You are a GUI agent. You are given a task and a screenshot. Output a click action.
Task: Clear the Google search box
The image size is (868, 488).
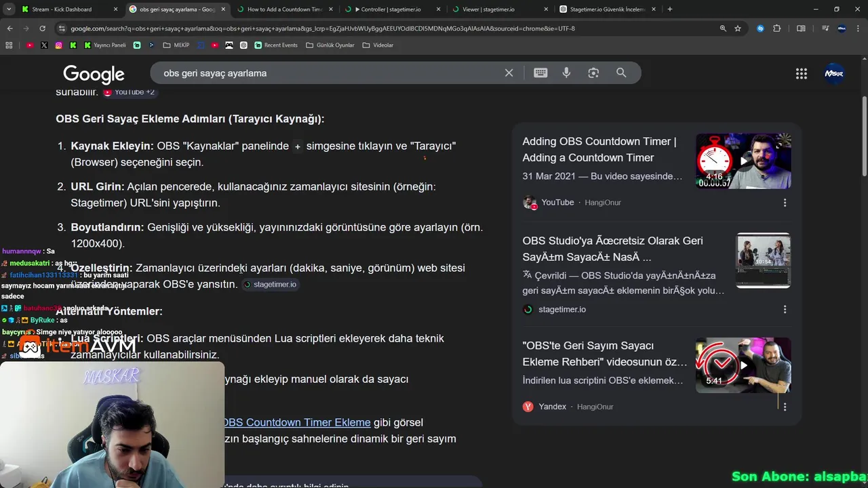click(509, 73)
